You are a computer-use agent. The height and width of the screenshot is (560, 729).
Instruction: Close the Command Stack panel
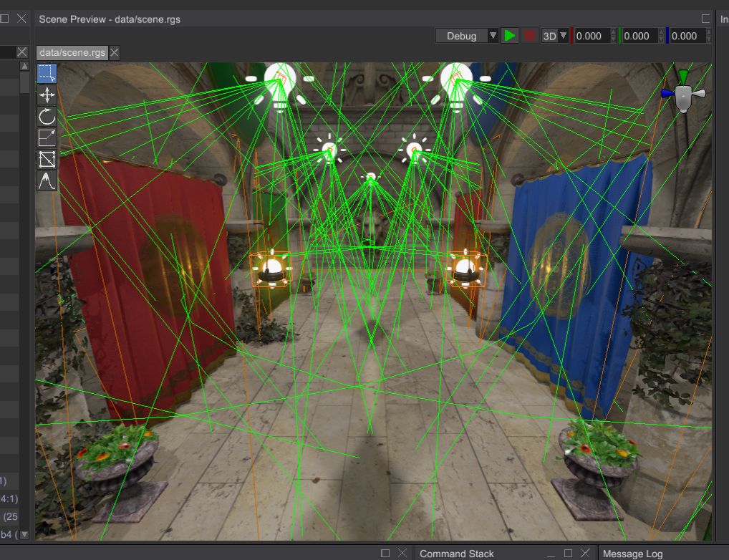point(585,553)
